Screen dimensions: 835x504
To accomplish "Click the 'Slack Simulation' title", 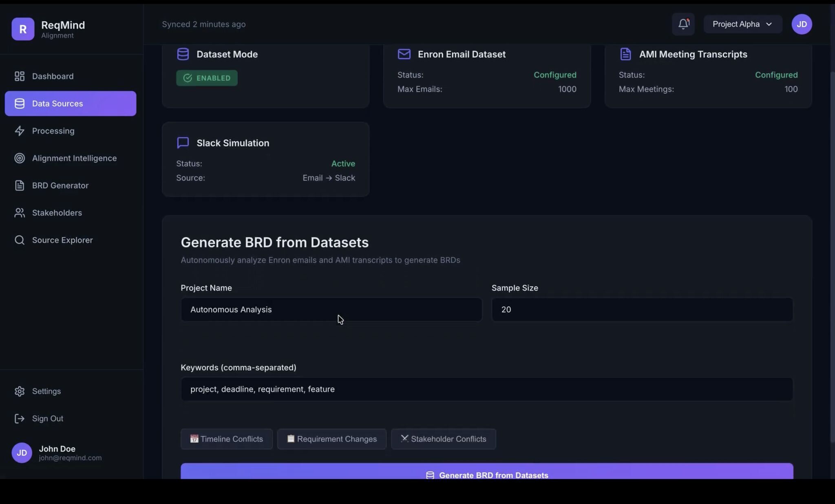I will click(x=233, y=143).
